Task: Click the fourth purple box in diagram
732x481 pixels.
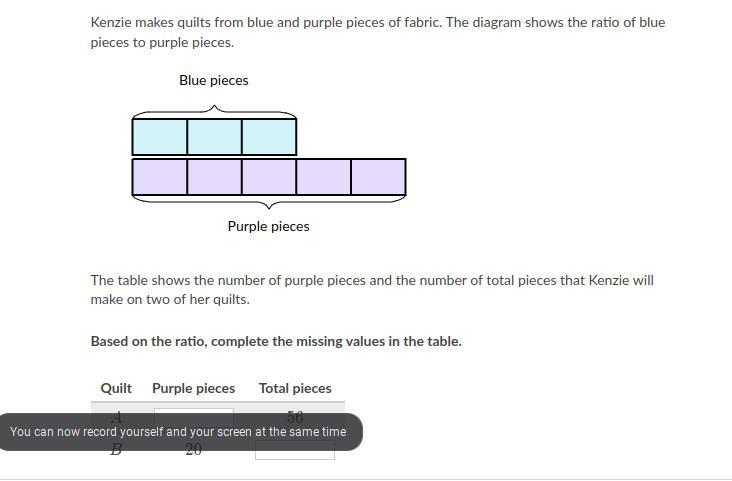Action: [323, 177]
